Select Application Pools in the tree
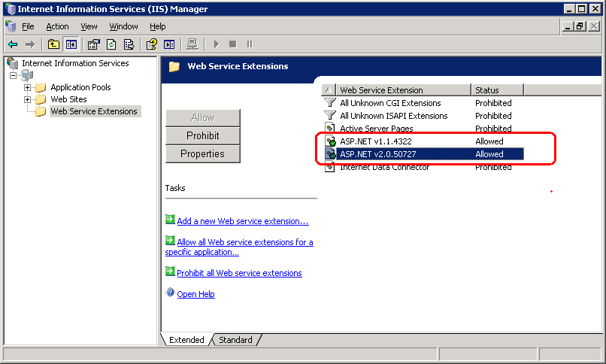The width and height of the screenshot is (606, 364). click(x=80, y=87)
